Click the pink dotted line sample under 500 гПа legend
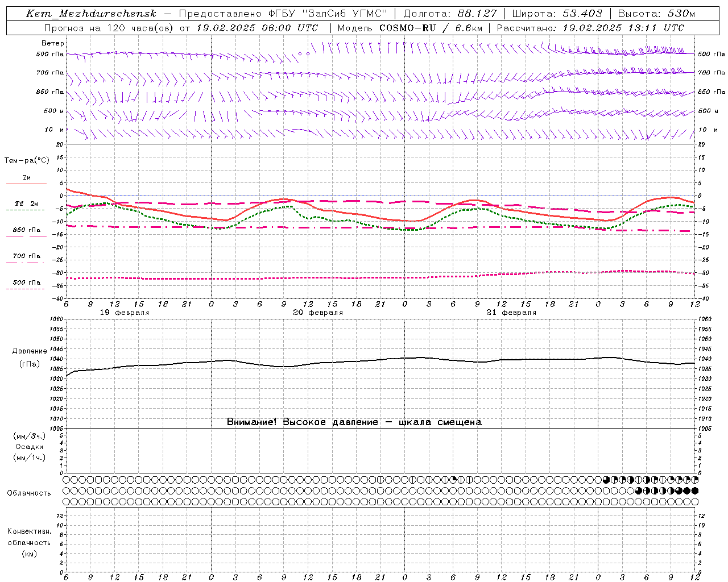 (26, 289)
